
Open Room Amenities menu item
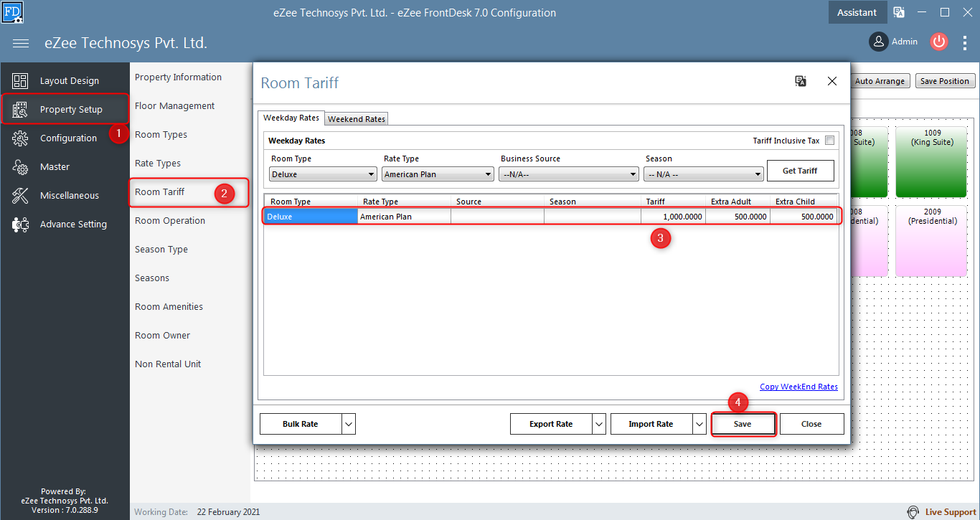coord(169,307)
